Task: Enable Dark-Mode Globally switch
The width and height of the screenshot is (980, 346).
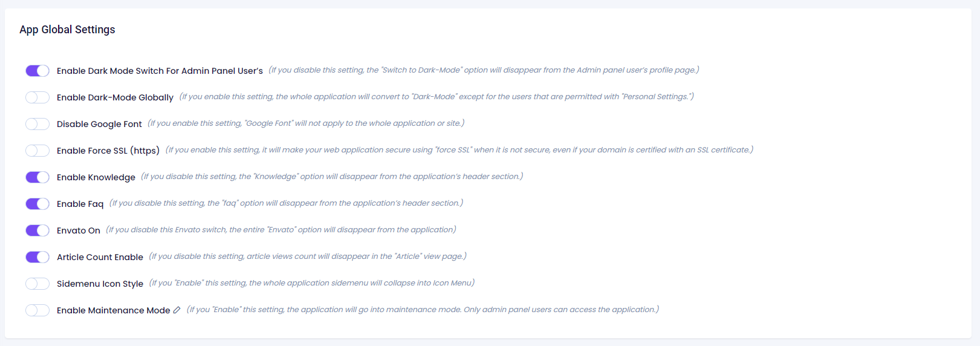Action: [x=37, y=97]
